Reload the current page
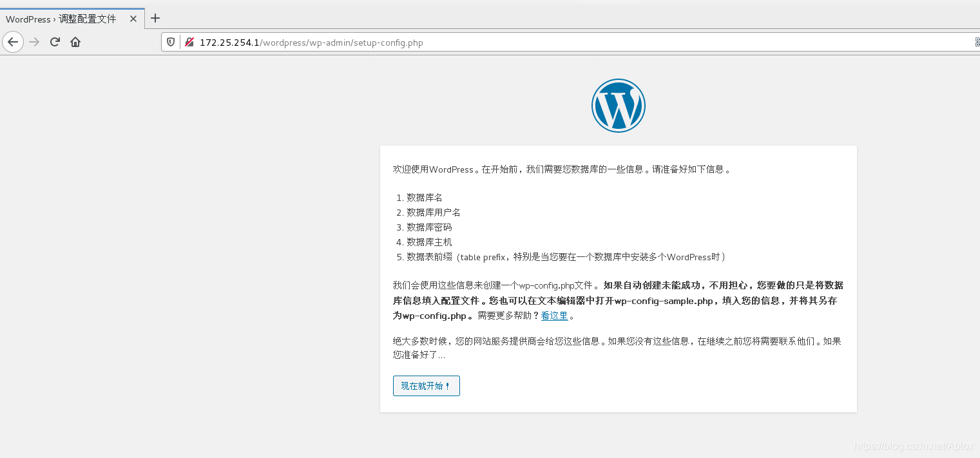The width and height of the screenshot is (980, 458). pos(55,42)
